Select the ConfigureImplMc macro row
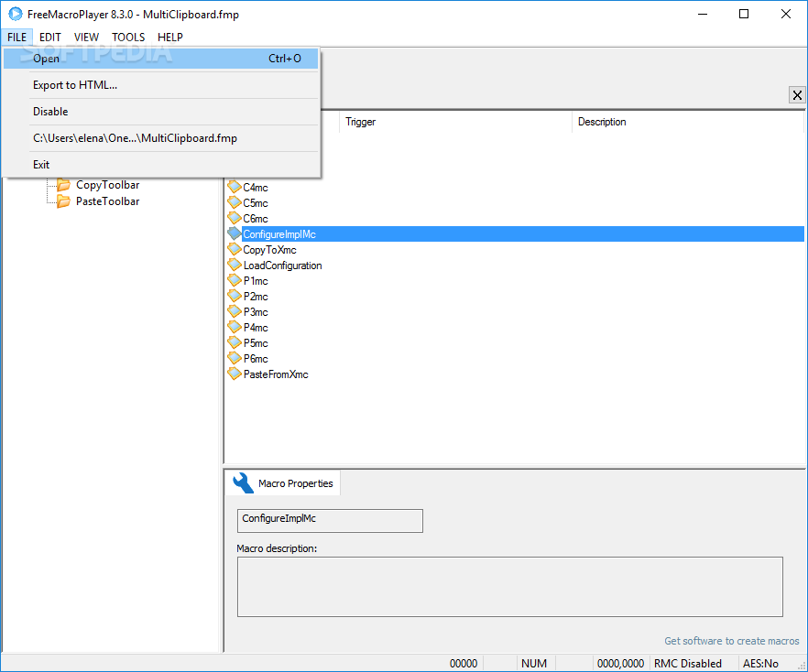The height and width of the screenshot is (672, 808). (x=515, y=233)
